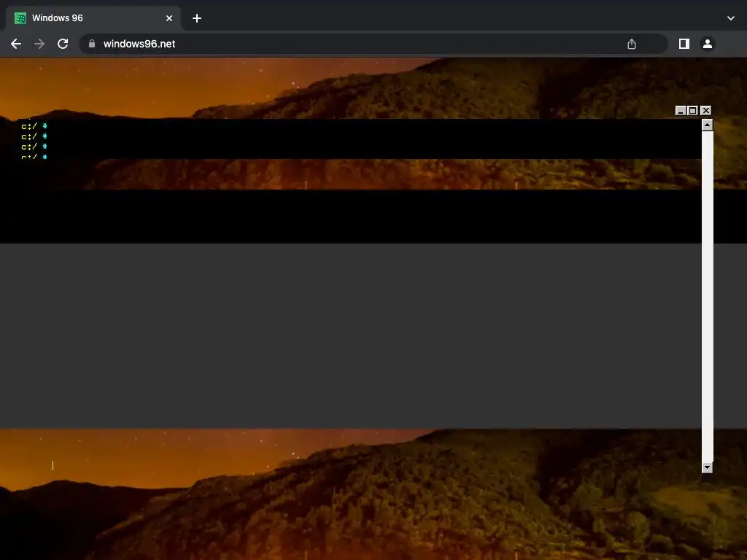Select the windows96.net address bar
The height and width of the screenshot is (560, 747).
pos(373,44)
